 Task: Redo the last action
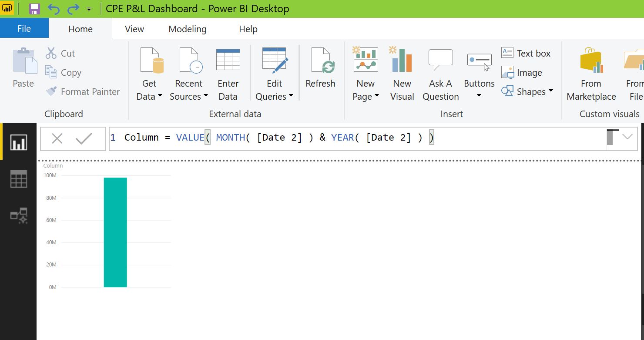click(x=73, y=9)
